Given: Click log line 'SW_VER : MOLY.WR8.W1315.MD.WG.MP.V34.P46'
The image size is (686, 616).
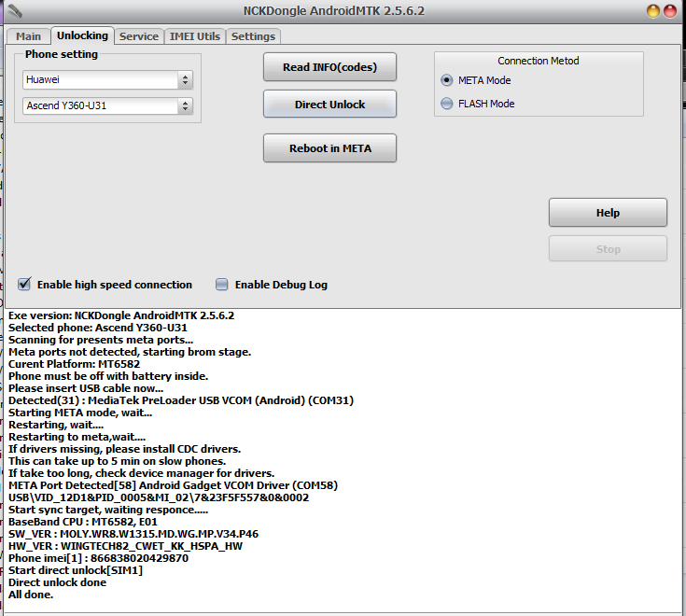Looking at the screenshot, I should 133,534.
